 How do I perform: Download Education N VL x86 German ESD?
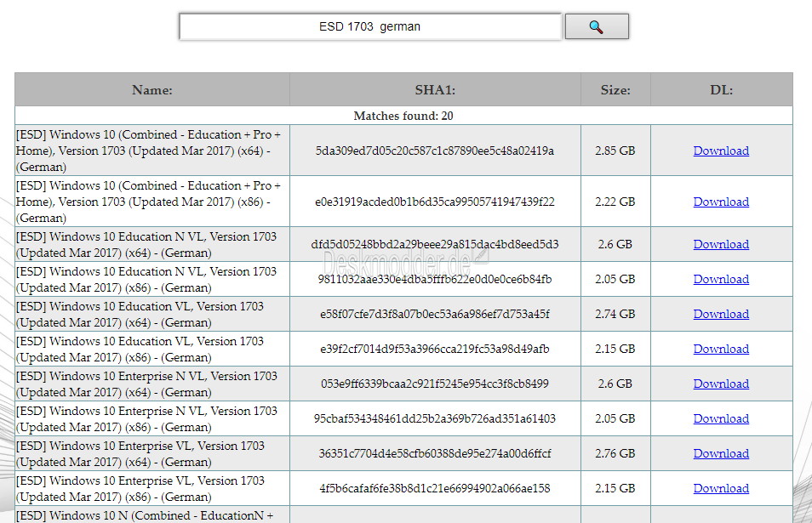[721, 279]
